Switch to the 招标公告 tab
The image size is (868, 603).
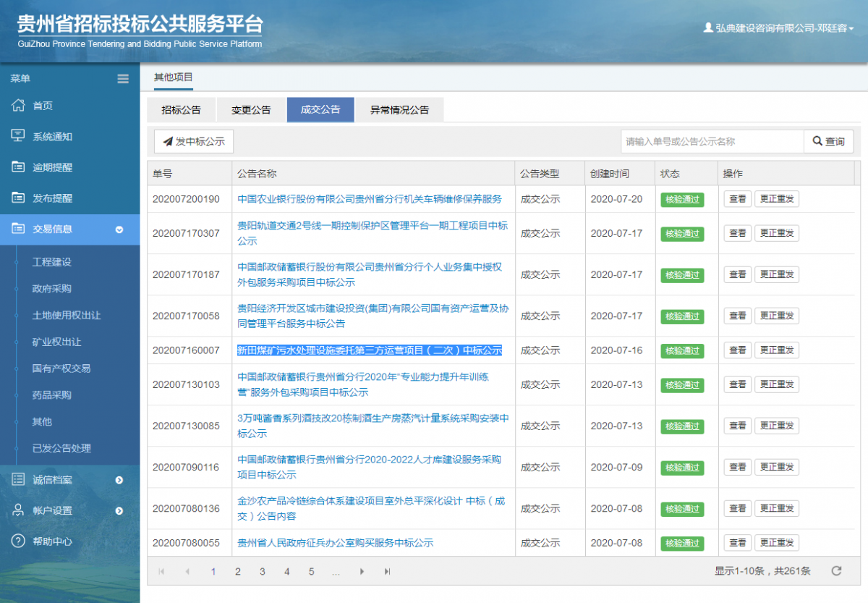[181, 110]
